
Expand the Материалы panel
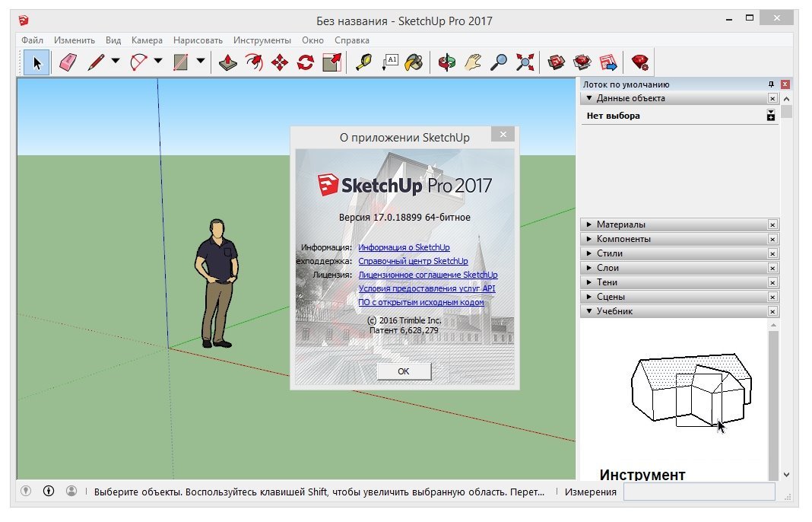point(588,224)
